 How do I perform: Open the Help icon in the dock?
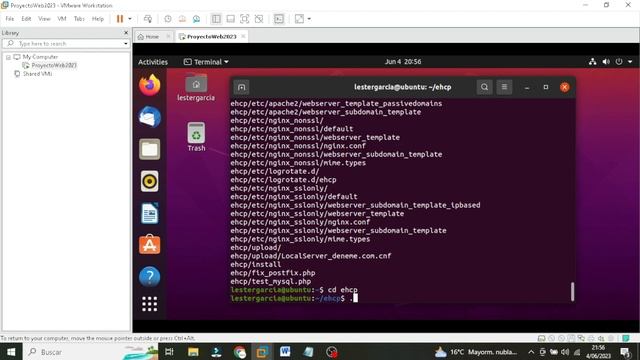[149, 277]
